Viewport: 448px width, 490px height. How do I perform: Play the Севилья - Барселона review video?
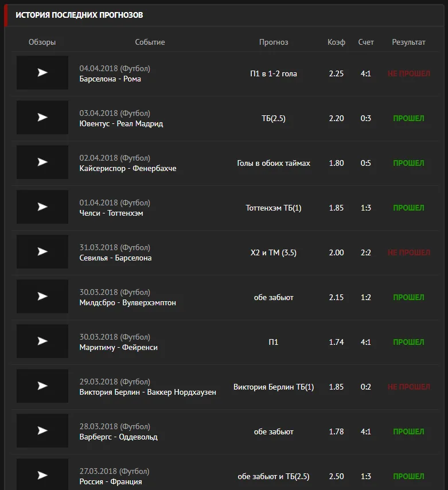(x=42, y=251)
